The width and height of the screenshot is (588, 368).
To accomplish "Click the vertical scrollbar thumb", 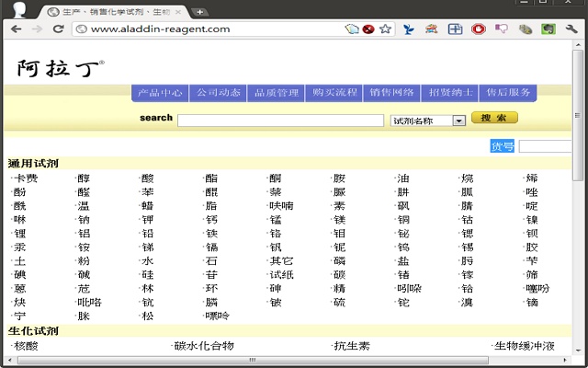I will tap(578, 115).
